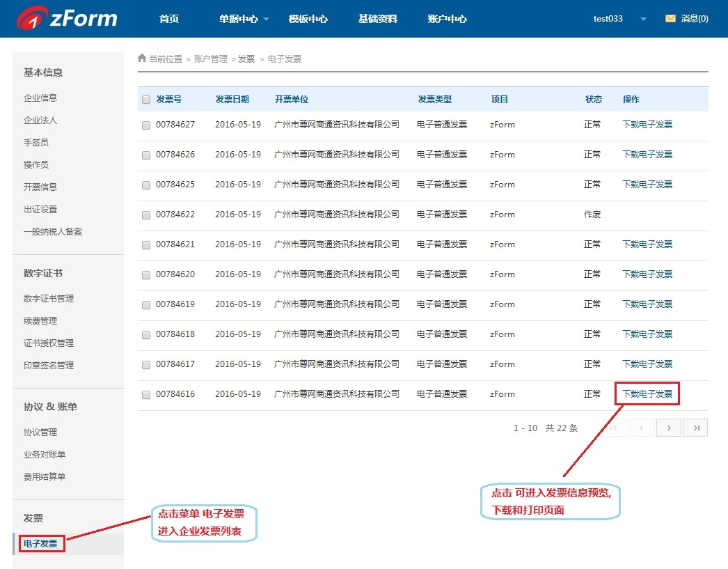
Task: Open 电子发票 in the sidebar
Action: 40,543
